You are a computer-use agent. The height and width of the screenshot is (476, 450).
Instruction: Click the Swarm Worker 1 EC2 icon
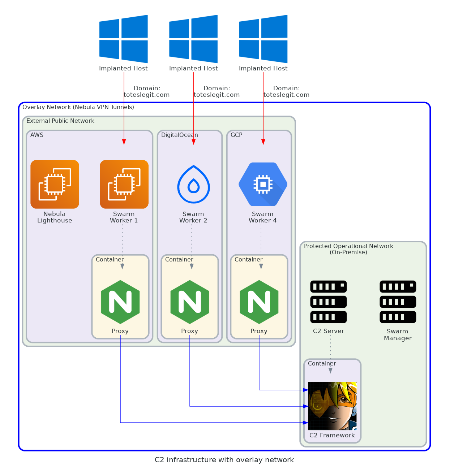124,184
